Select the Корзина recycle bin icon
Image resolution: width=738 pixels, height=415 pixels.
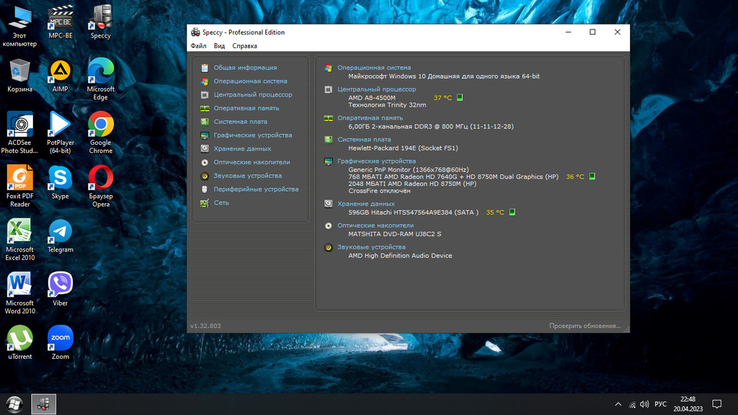19,76
